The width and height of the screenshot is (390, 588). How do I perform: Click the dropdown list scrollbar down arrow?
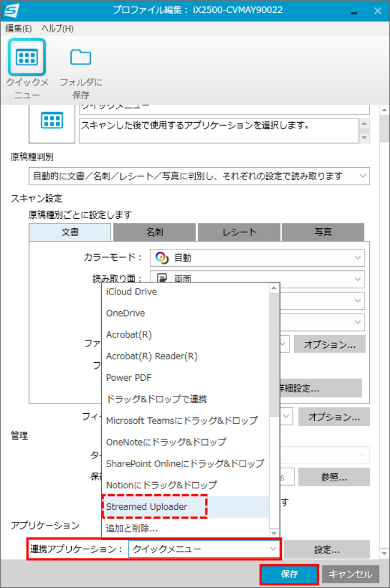pos(275,532)
